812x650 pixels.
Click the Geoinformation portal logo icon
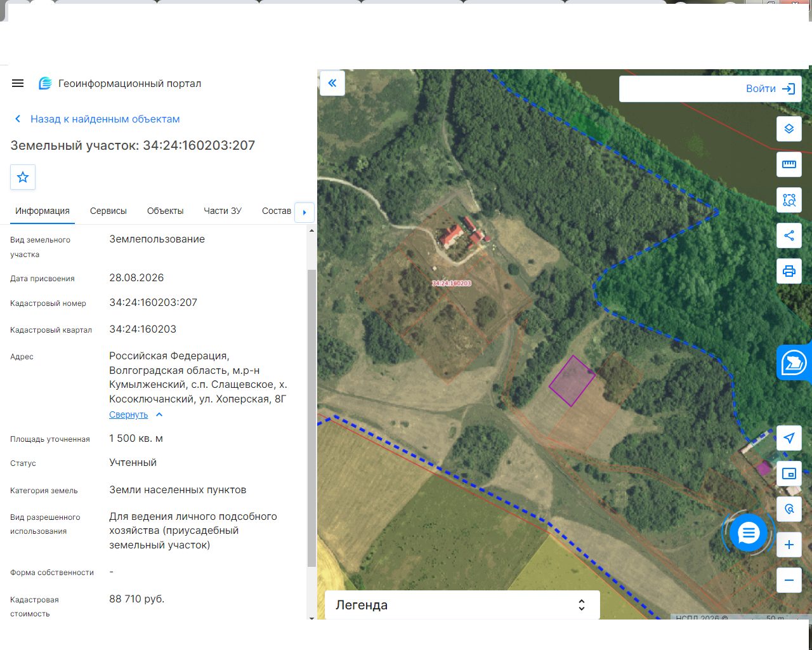45,83
